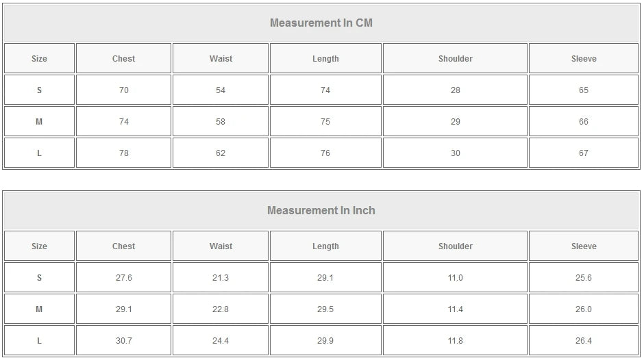Click the chest value 70 for size S
The width and height of the screenshot is (644, 358).
(124, 90)
